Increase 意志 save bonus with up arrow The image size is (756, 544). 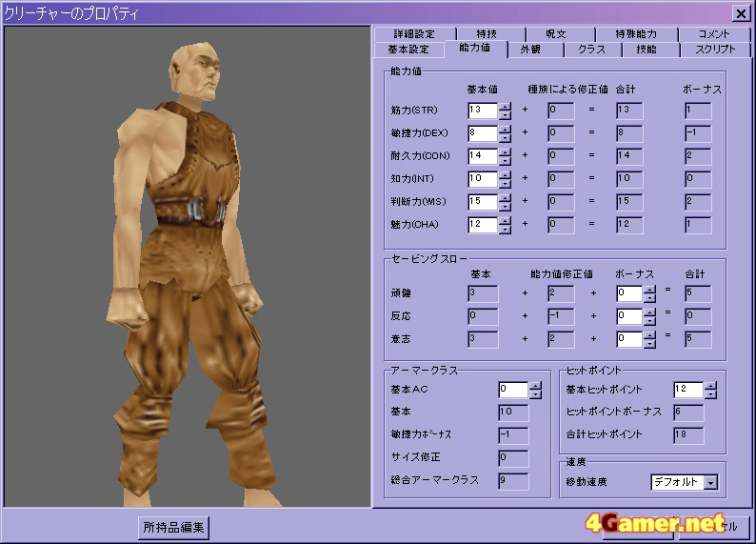(x=649, y=335)
